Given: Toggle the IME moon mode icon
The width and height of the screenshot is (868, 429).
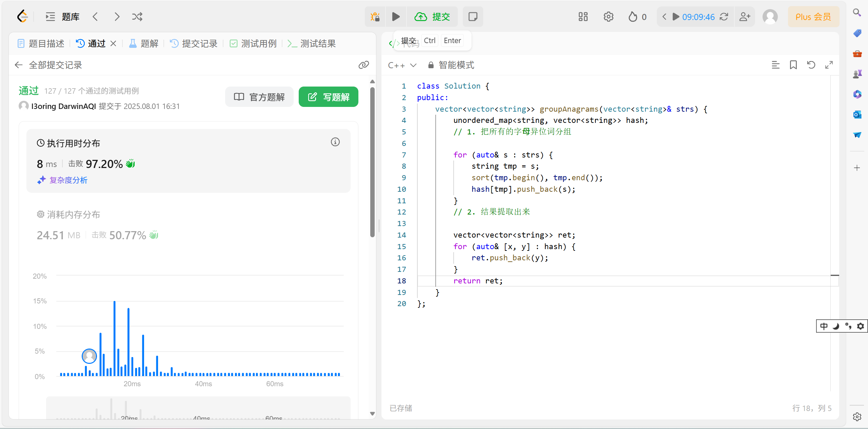Looking at the screenshot, I should pyautogui.click(x=836, y=326).
